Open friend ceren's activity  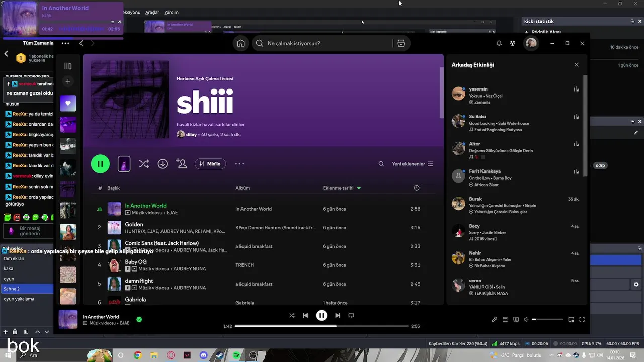point(516,287)
